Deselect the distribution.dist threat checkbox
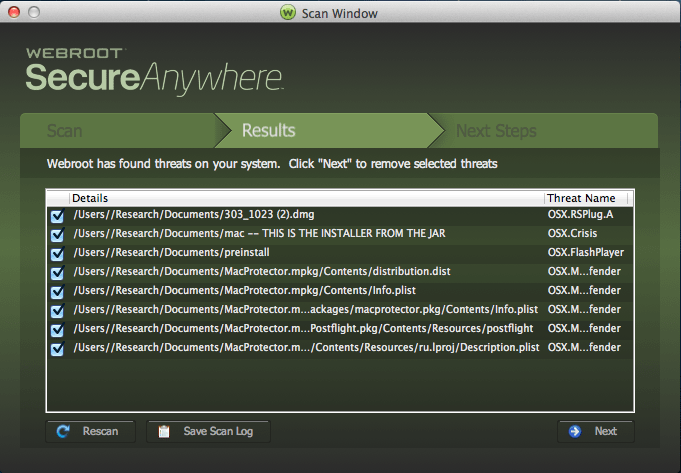 pos(57,273)
